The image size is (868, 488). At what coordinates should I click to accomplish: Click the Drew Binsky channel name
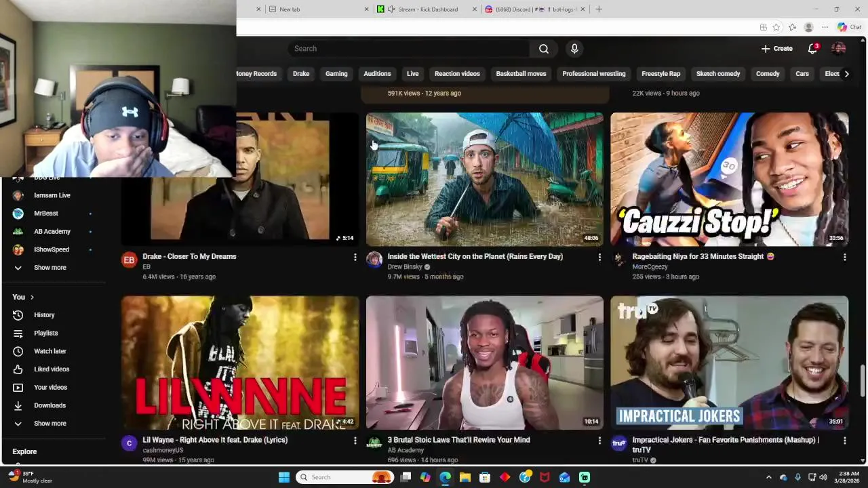405,267
